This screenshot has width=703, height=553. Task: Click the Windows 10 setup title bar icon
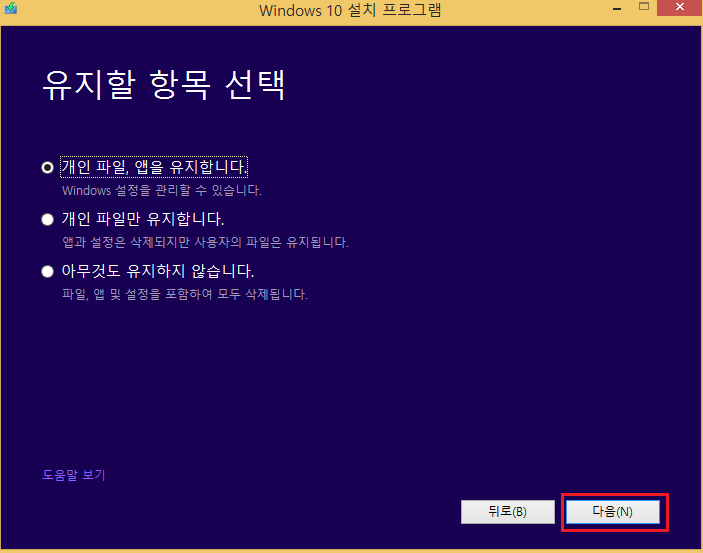[10, 8]
